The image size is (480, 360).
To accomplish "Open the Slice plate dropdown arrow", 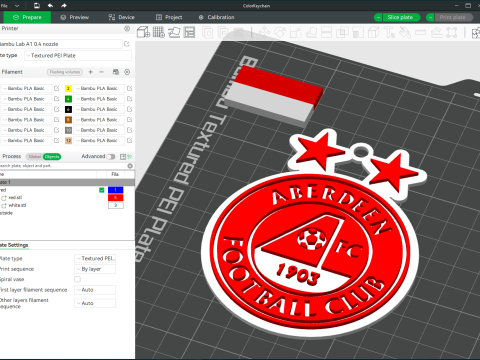I will pyautogui.click(x=378, y=17).
